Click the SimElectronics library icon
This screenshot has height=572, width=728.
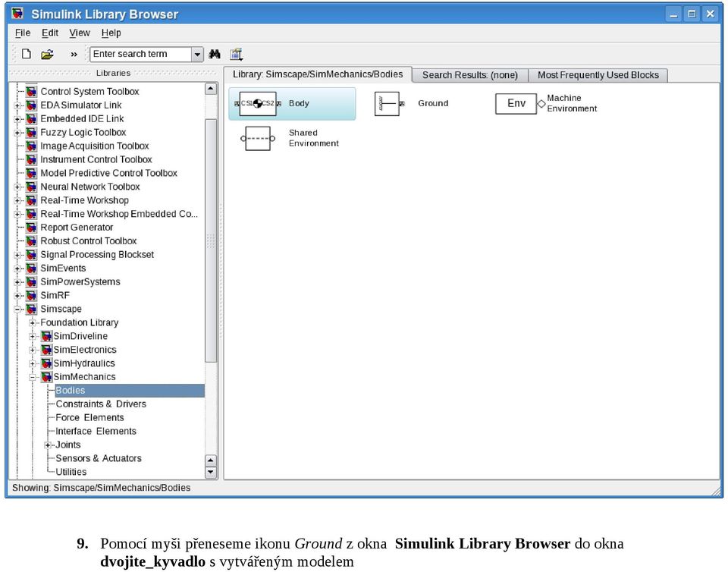(46, 349)
